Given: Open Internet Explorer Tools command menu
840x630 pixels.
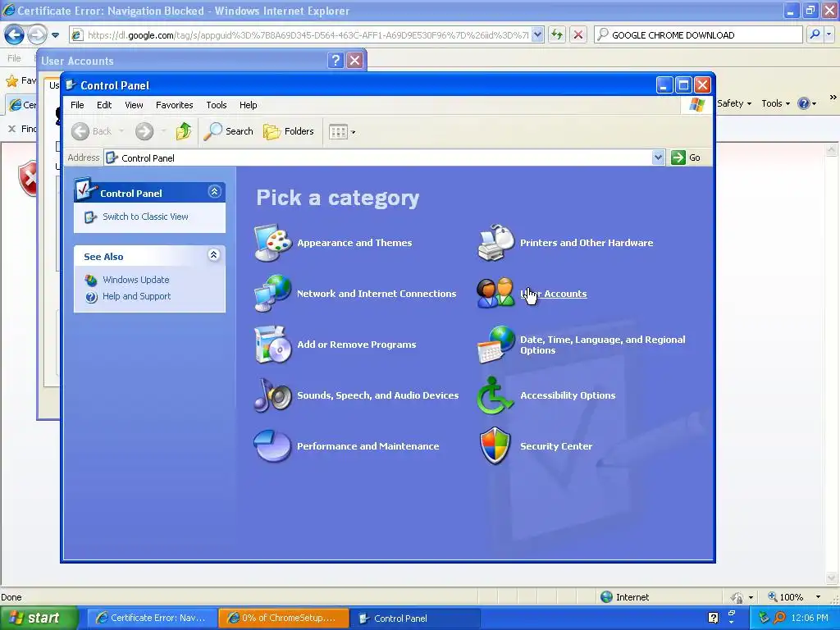Looking at the screenshot, I should [776, 103].
